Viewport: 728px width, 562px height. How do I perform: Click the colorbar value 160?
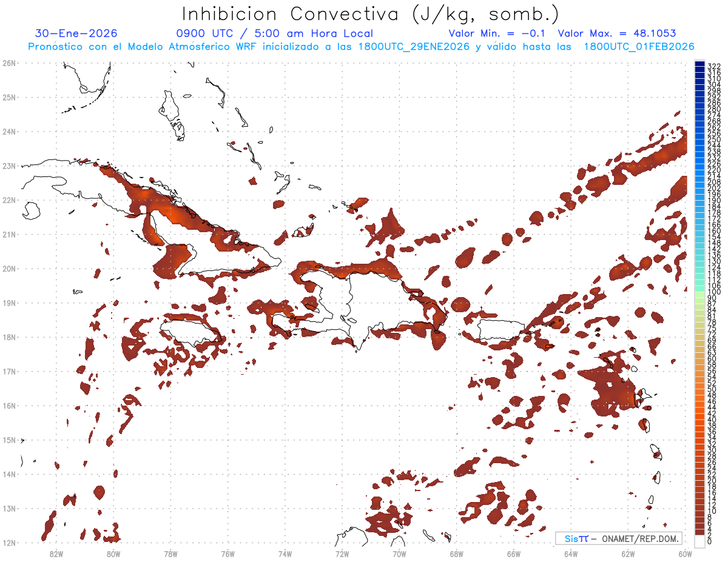(714, 231)
